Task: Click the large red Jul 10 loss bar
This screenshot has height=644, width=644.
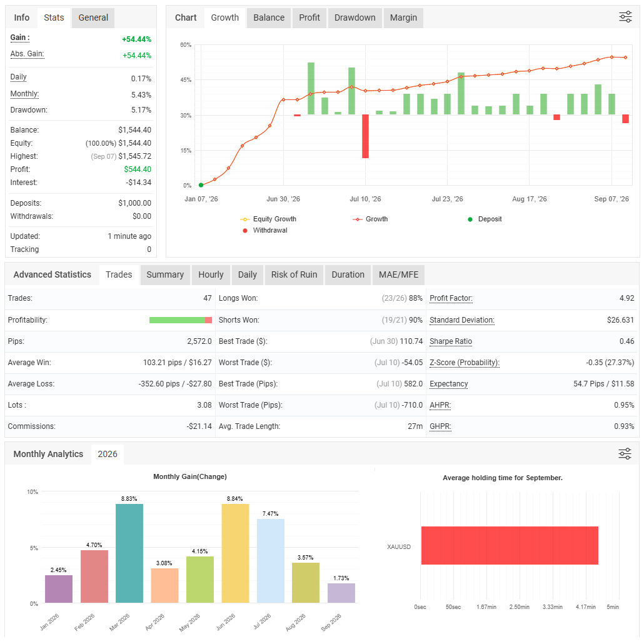Action: pos(365,136)
